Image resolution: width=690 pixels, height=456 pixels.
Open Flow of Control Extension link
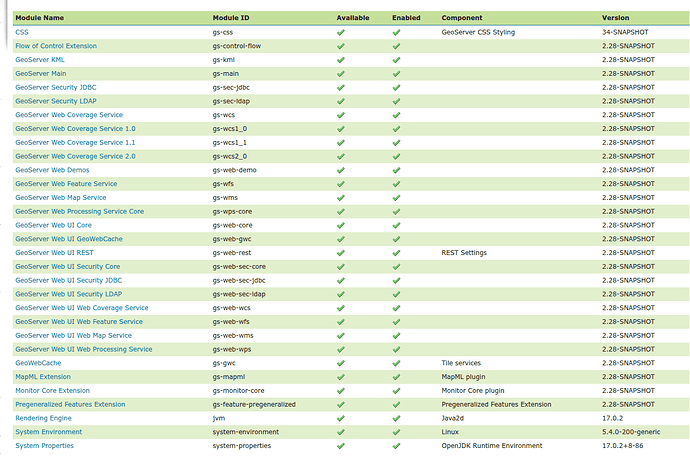56,46
